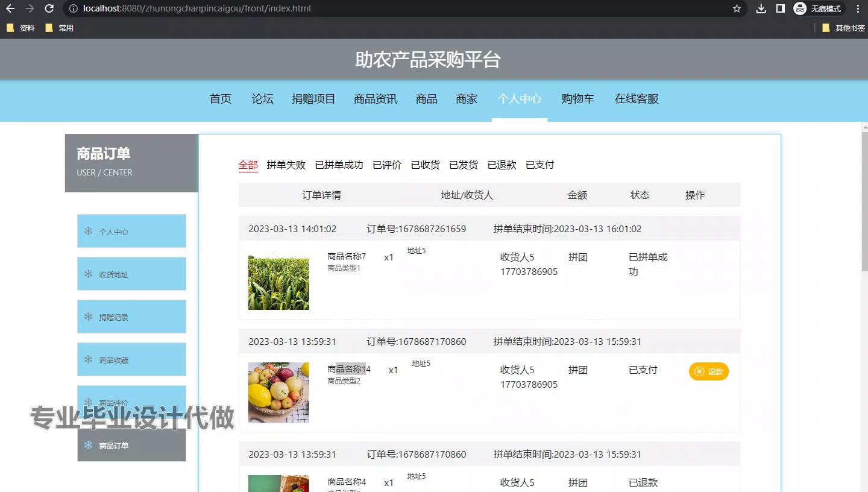Open the browser three-dot menu
The width and height of the screenshot is (868, 492).
tap(858, 8)
